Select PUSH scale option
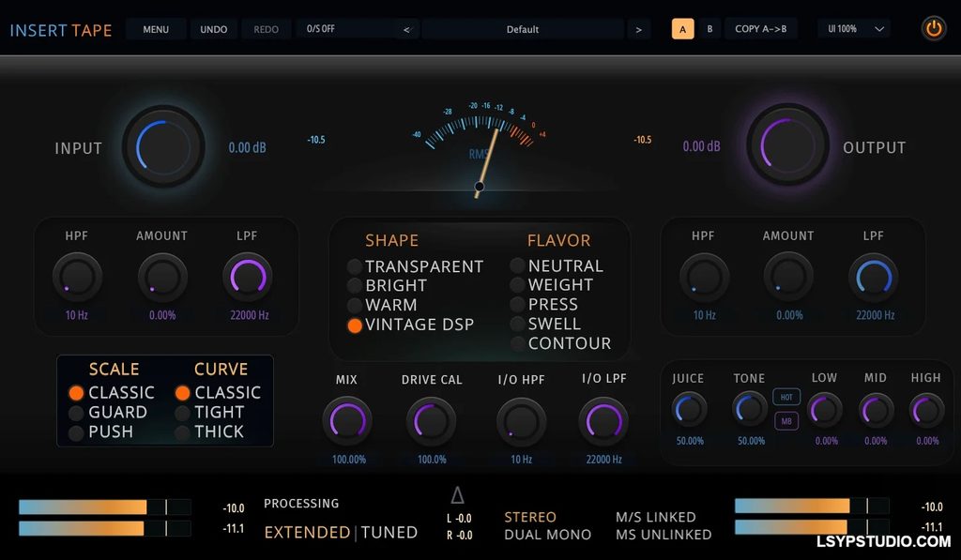 (101, 431)
